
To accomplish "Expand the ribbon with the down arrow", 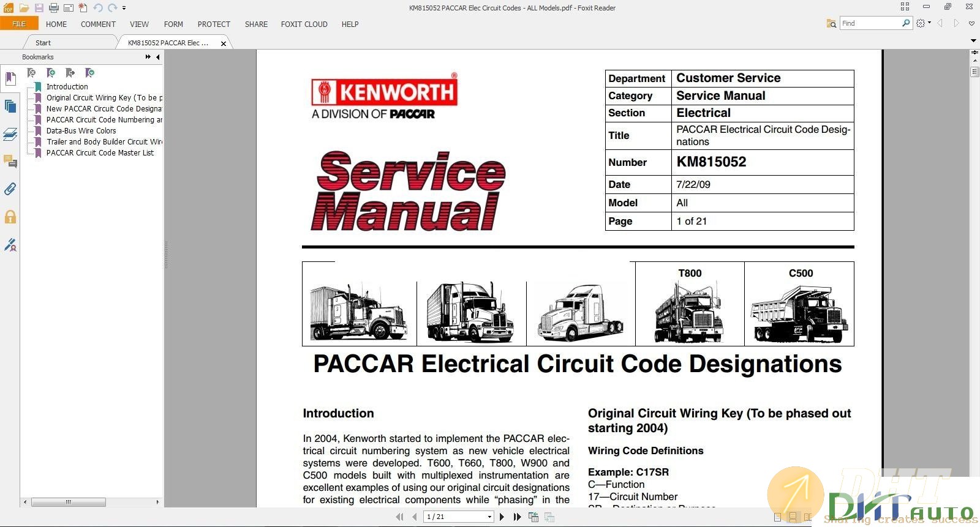I will click(973, 41).
